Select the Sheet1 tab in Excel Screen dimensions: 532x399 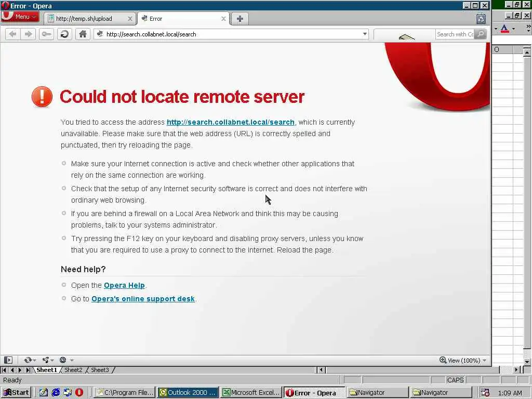[x=47, y=370]
